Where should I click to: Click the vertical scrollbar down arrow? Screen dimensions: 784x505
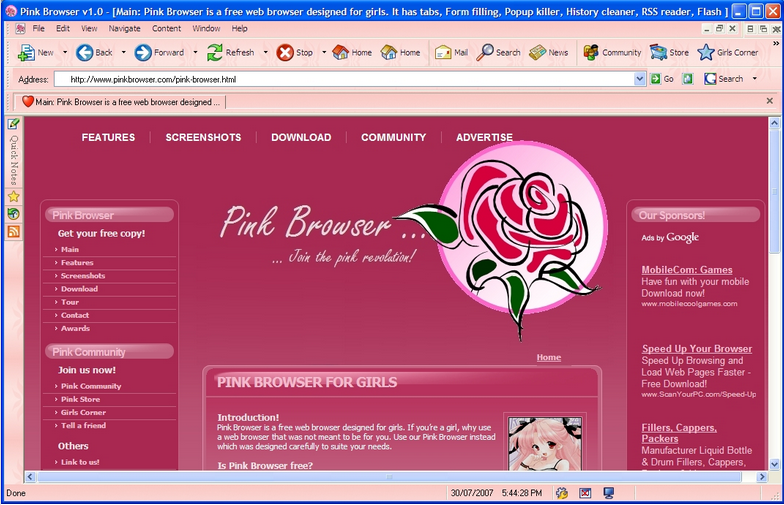774,464
